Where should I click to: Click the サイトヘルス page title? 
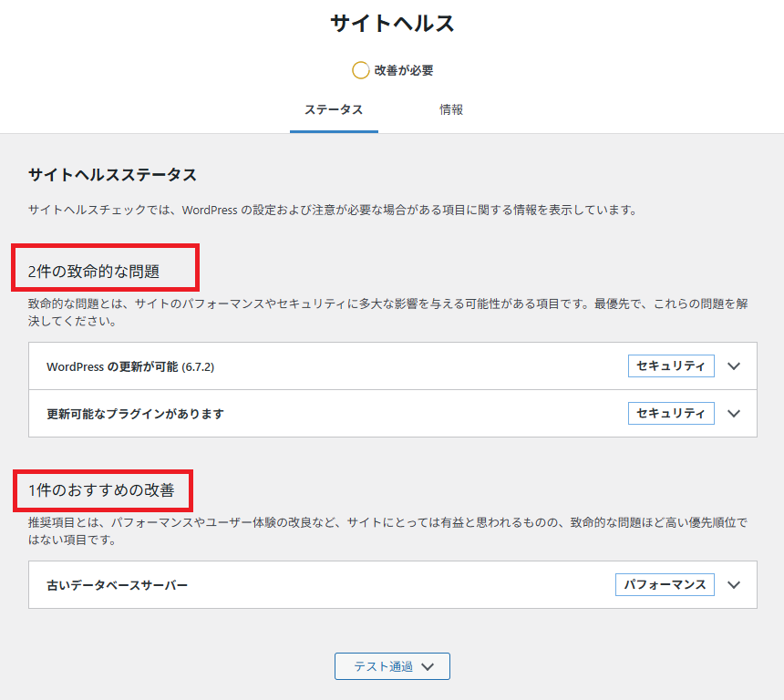[x=392, y=25]
